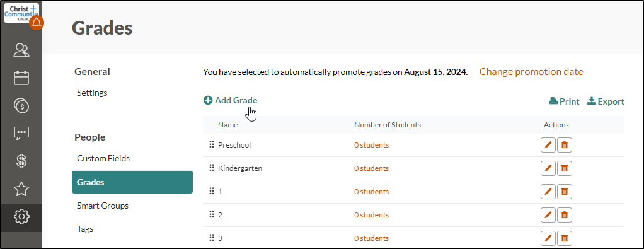Click the Add Grade button
Image resolution: width=644 pixels, height=249 pixels.
(x=231, y=100)
